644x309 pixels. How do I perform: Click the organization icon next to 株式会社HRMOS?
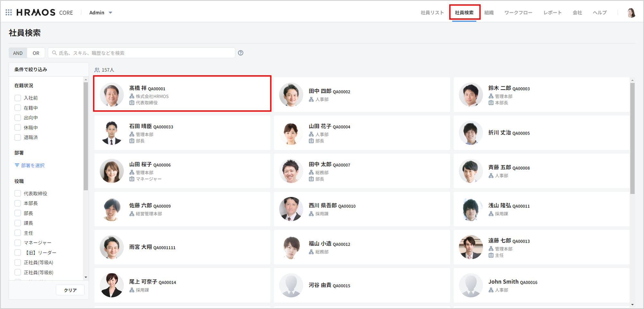(132, 96)
